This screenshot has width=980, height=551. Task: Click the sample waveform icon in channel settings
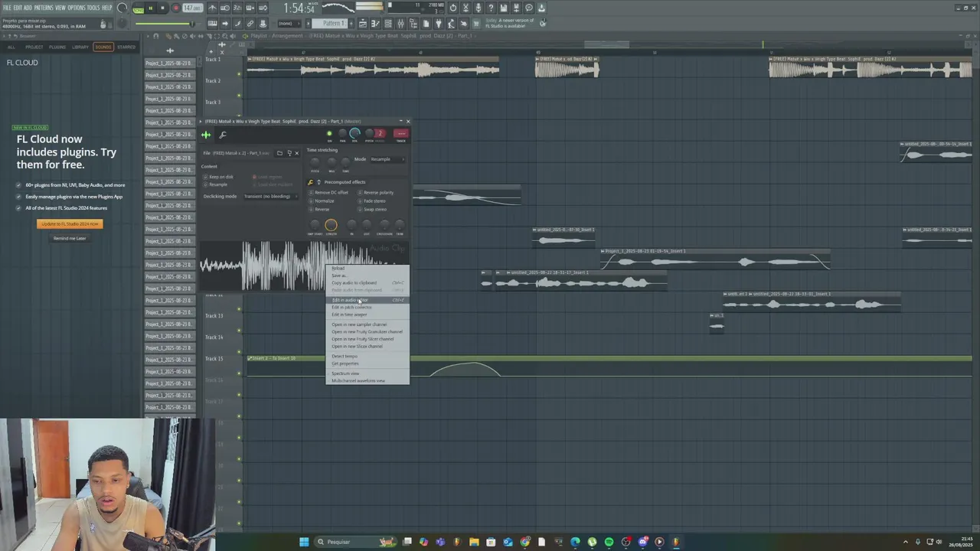coord(206,135)
